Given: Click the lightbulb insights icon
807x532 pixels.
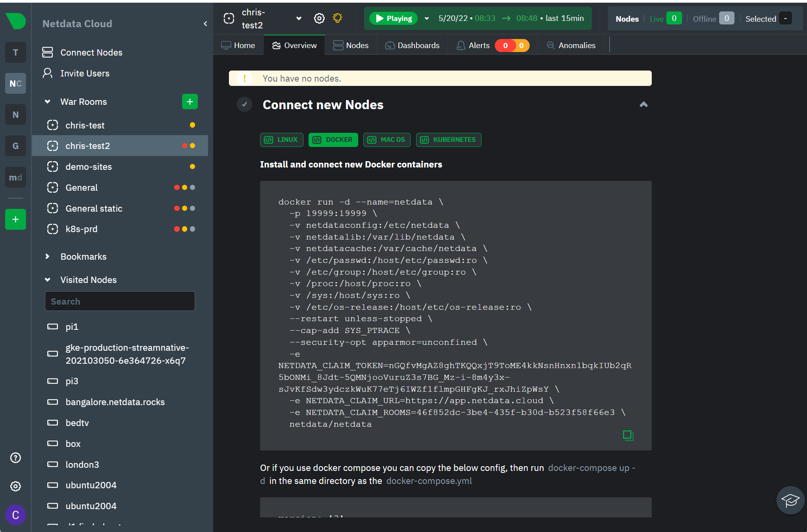Looking at the screenshot, I should [337, 18].
